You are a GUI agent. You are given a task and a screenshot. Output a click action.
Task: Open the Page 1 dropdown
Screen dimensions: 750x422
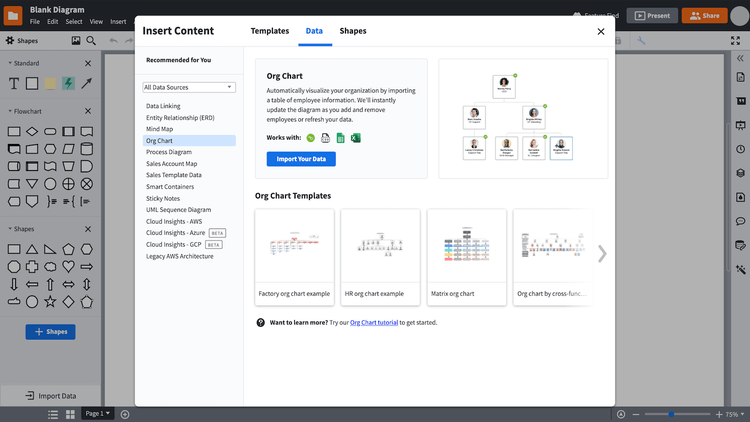coord(98,413)
